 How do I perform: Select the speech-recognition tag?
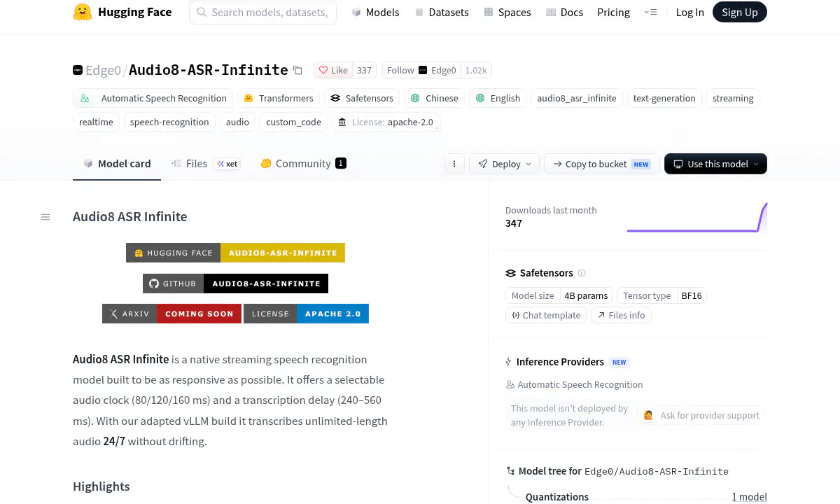[169, 122]
